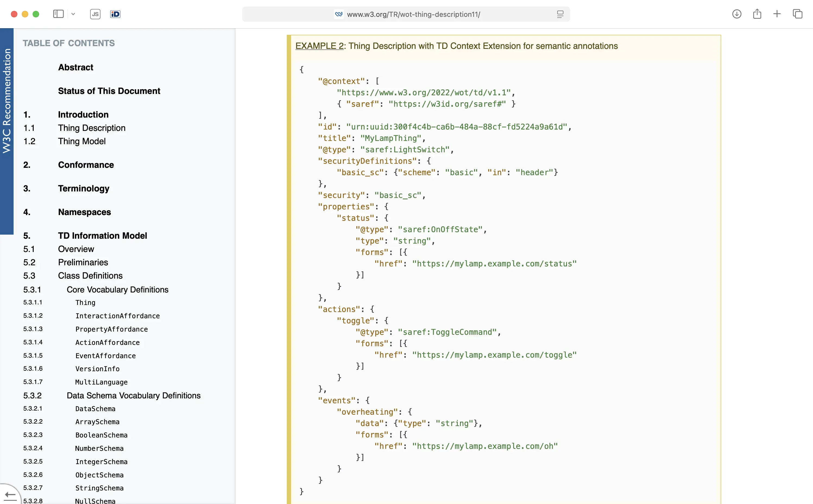Click the site icon beside the URL
Image resolution: width=813 pixels, height=504 pixels.
pyautogui.click(x=339, y=14)
